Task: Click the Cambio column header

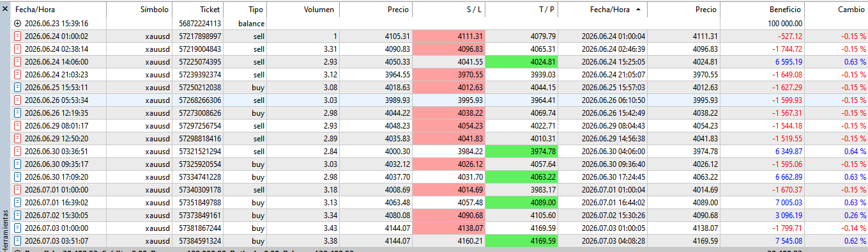Action: click(x=851, y=10)
